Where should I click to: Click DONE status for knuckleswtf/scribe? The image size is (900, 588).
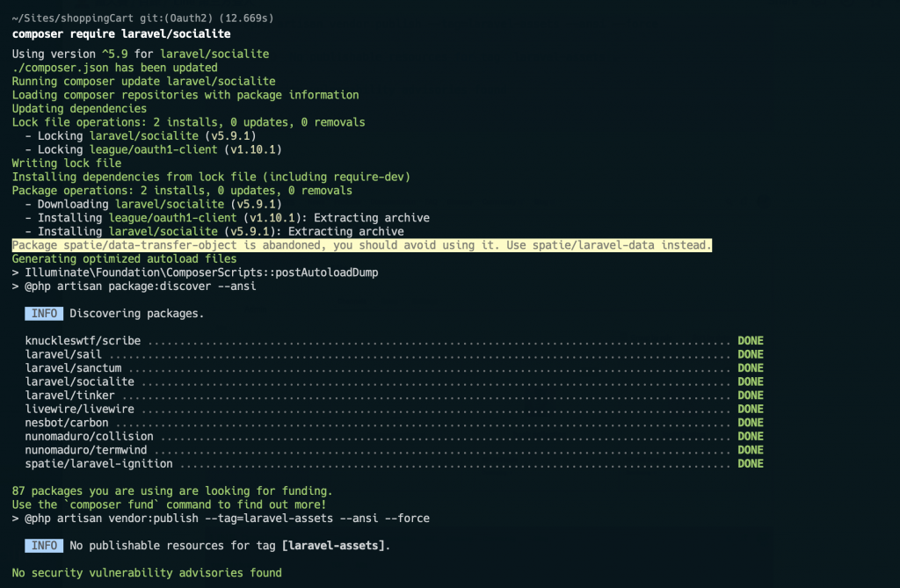751,341
